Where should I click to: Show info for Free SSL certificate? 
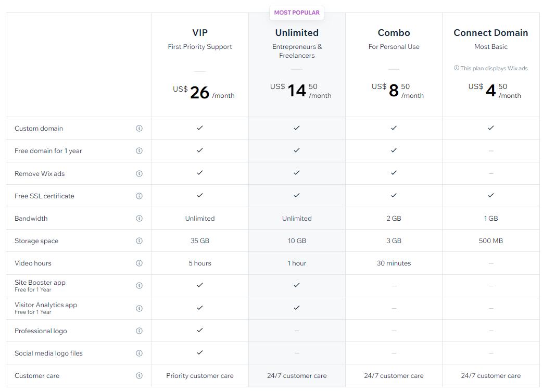click(139, 196)
